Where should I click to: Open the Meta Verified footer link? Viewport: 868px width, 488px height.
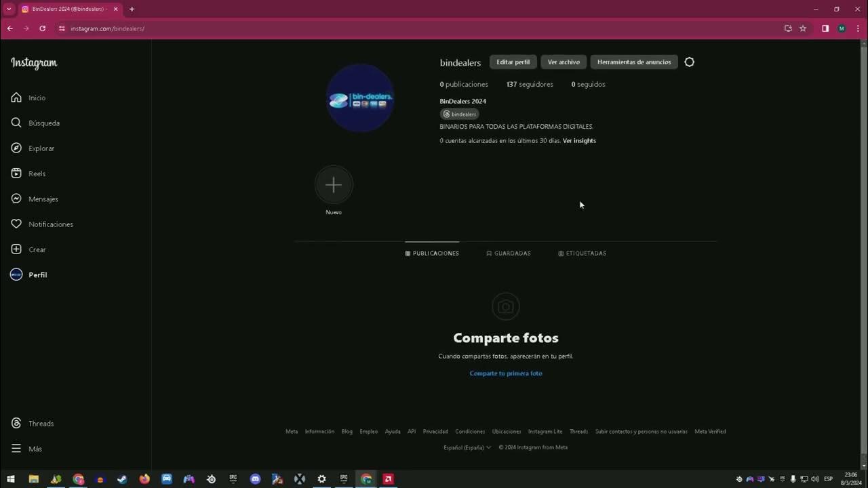(710, 431)
